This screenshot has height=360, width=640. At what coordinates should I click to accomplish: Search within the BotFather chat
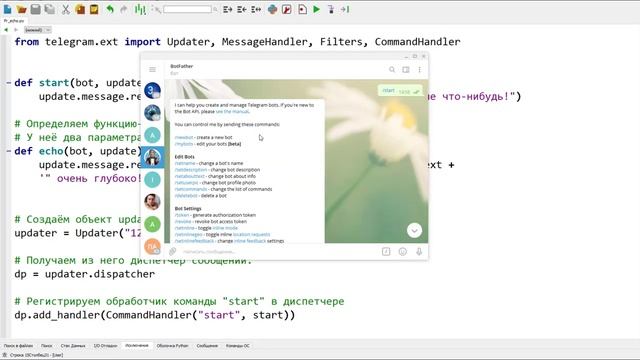coord(392,70)
